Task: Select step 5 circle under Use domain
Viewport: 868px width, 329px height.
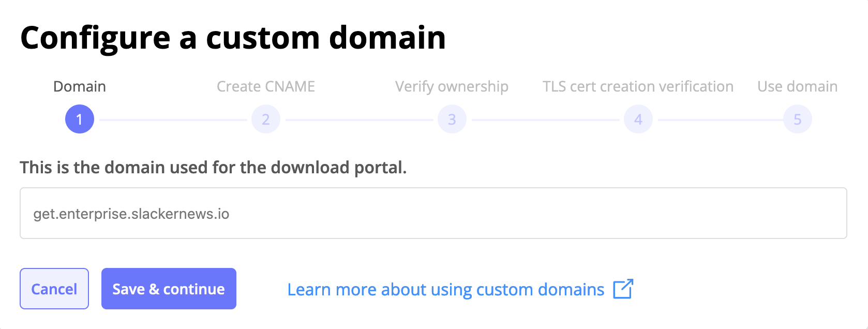Action: pyautogui.click(x=797, y=118)
